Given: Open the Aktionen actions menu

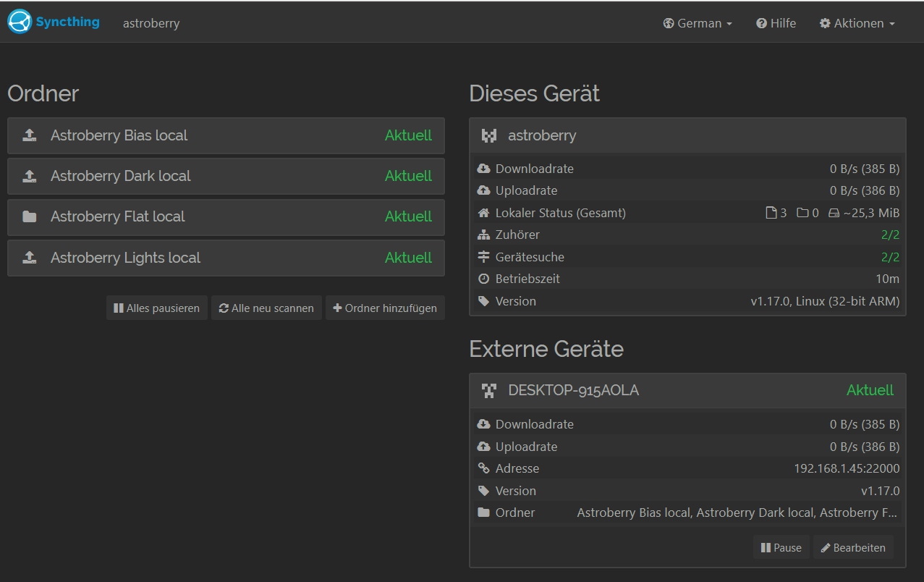Looking at the screenshot, I should point(857,23).
